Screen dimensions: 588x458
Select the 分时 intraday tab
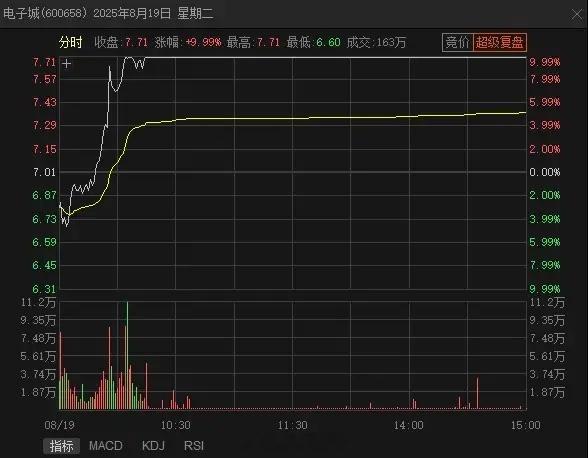point(70,42)
